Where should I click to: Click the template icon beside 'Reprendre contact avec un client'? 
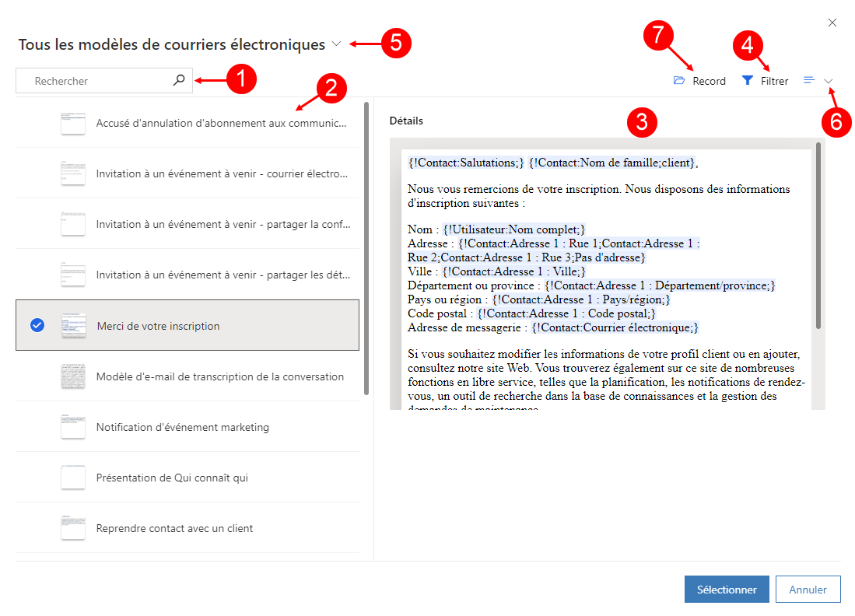pos(73,527)
